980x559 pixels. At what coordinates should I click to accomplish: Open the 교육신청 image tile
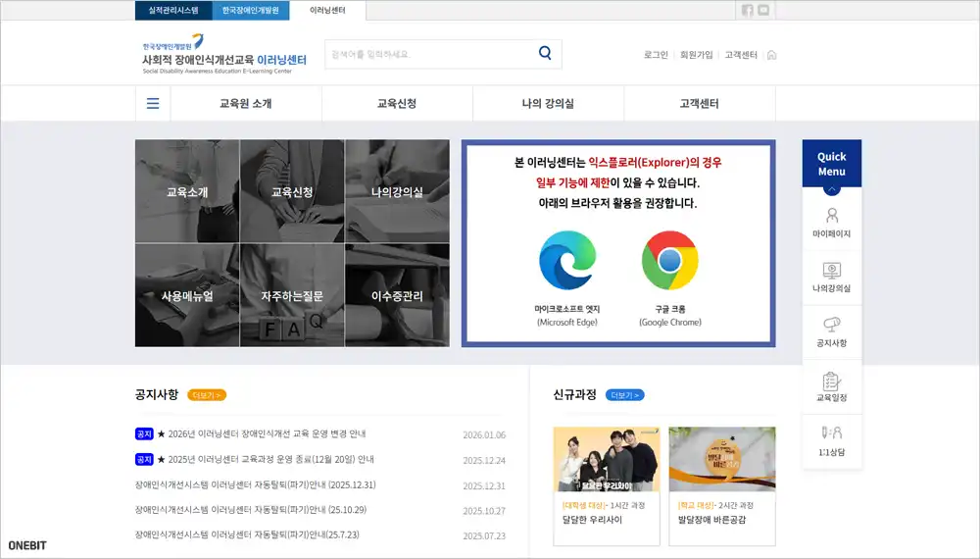(292, 190)
